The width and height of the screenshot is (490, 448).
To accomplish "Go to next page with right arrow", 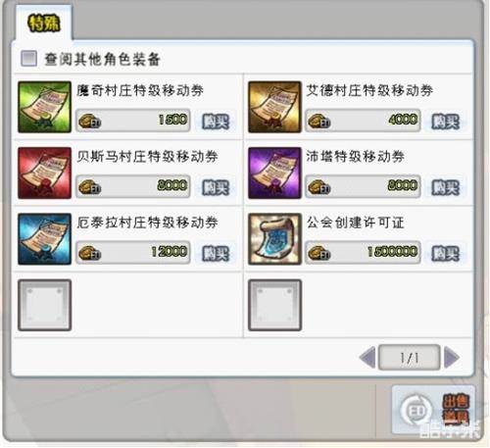I will pos(452,357).
